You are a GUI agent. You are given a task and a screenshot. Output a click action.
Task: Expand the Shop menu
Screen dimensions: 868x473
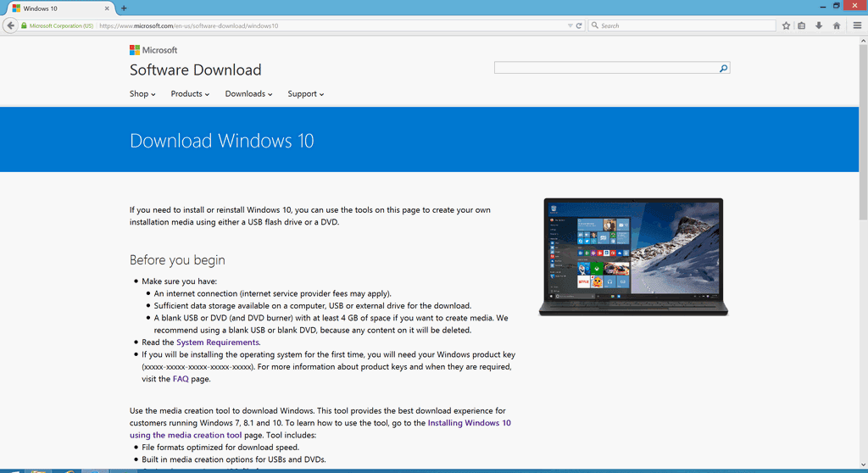(x=142, y=93)
